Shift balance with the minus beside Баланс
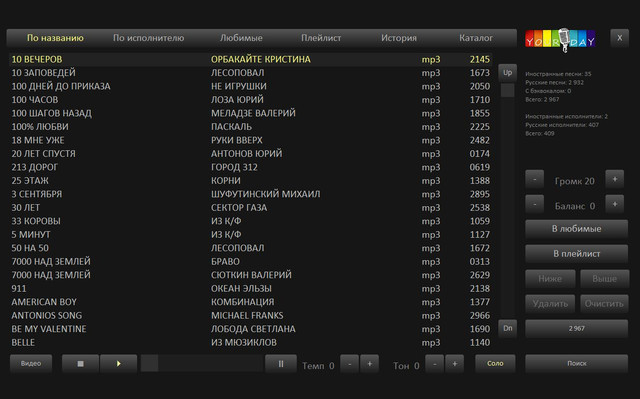 (535, 204)
